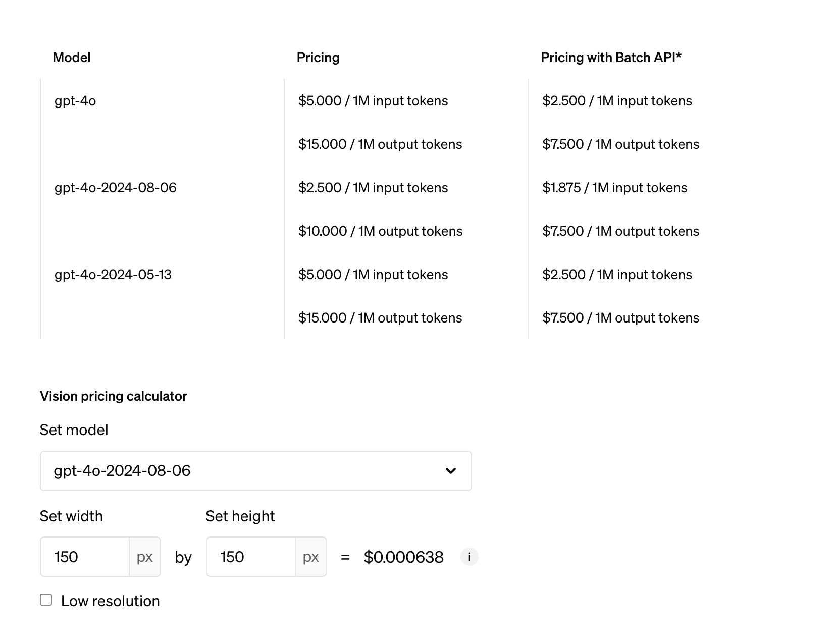This screenshot has height=644, width=834.
Task: Click the Vision pricing calculator heading
Action: pos(114,396)
